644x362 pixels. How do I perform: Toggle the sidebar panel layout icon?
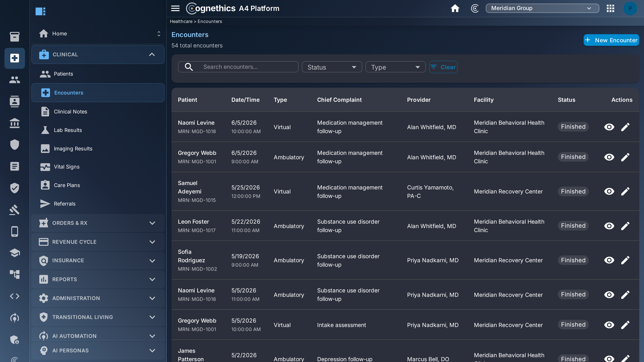[x=40, y=11]
